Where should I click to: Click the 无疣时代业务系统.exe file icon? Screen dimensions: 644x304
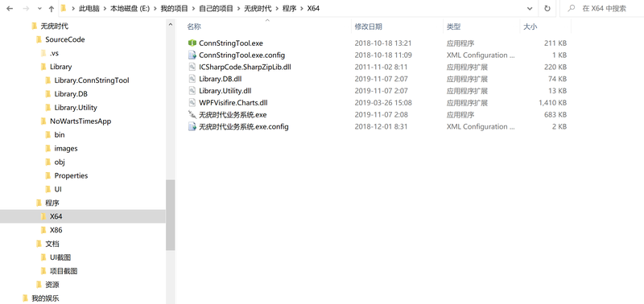192,114
